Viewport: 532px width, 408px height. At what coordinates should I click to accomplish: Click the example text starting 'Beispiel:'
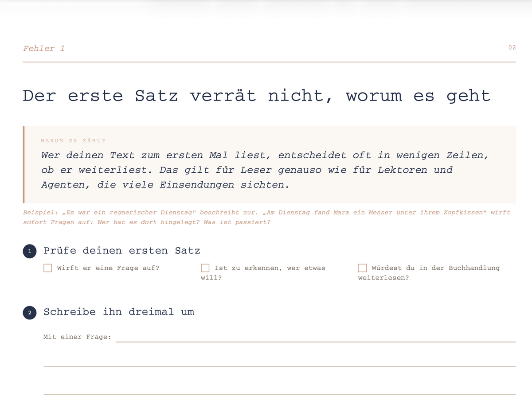(x=267, y=217)
